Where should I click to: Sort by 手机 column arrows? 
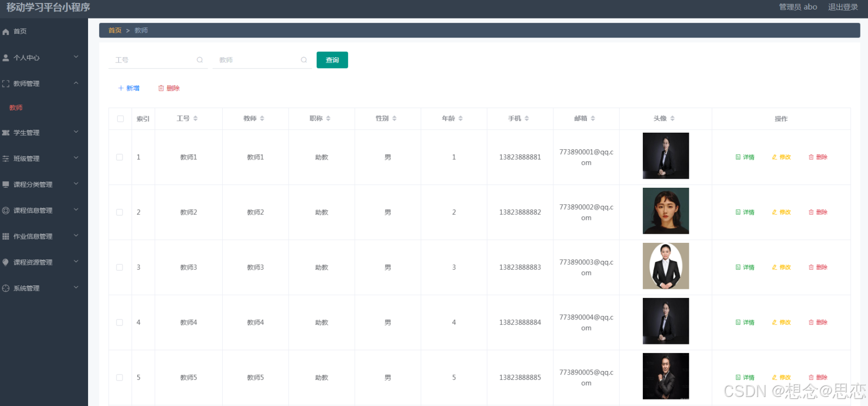527,119
